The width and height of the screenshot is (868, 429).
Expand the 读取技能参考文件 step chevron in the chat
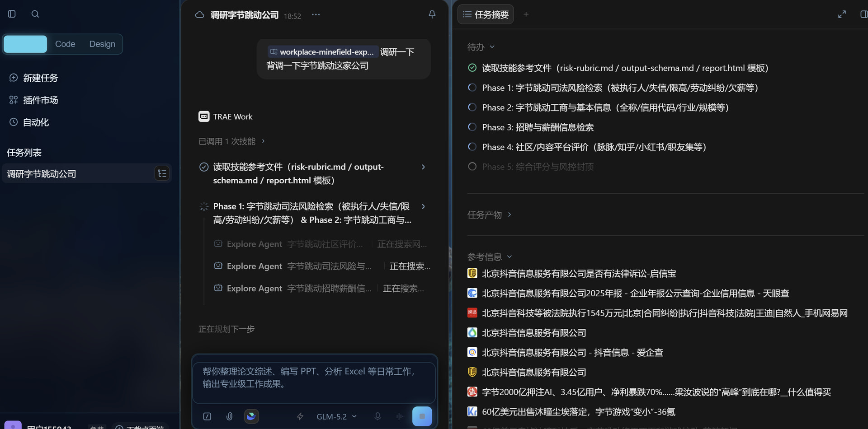coord(423,167)
